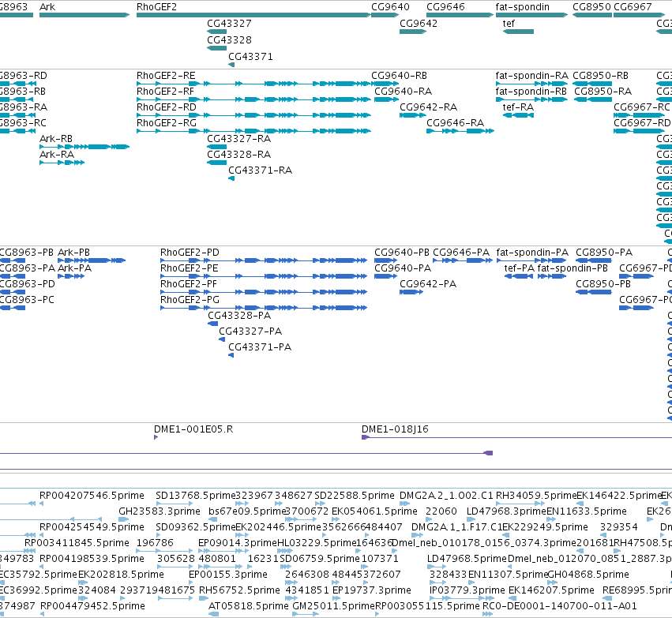Open protein Ark-PB
672x618 pixels.
pos(92,260)
